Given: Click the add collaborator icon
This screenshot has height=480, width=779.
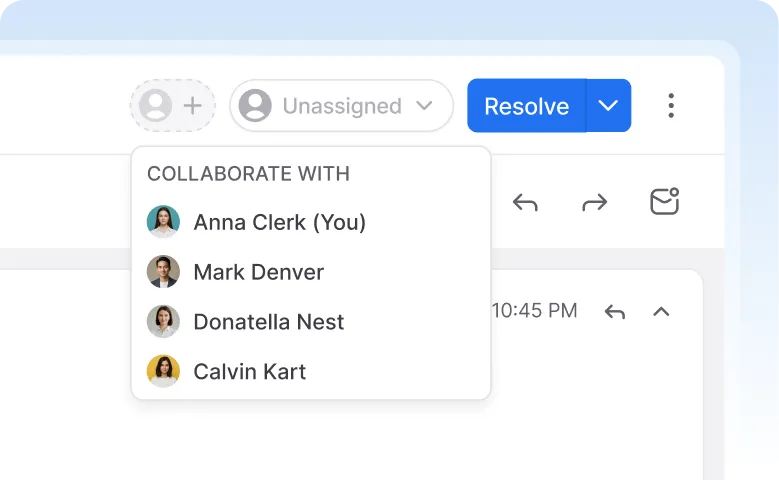Looking at the screenshot, I should pos(172,106).
